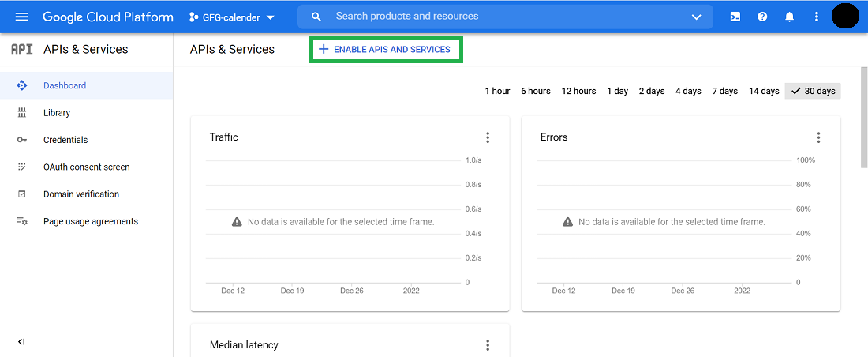The image size is (868, 357).
Task: Open Median latency chart options menu
Action: 488,345
